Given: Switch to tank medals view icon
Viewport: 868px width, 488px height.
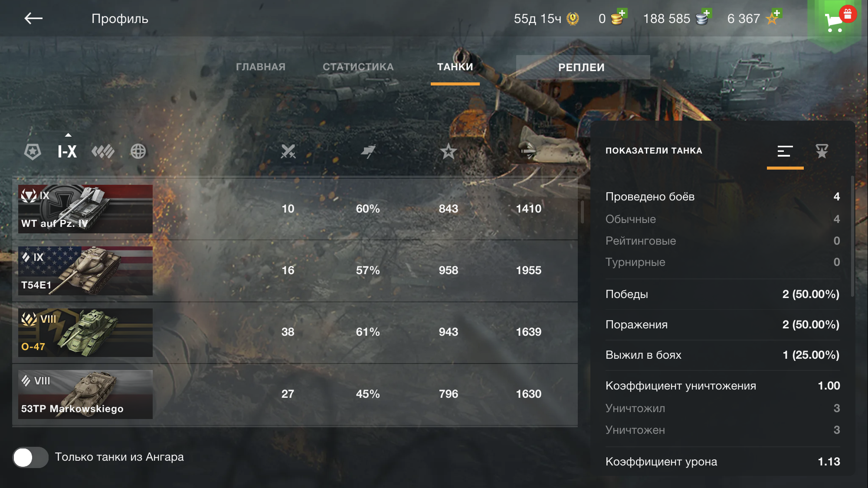Looking at the screenshot, I should [822, 151].
